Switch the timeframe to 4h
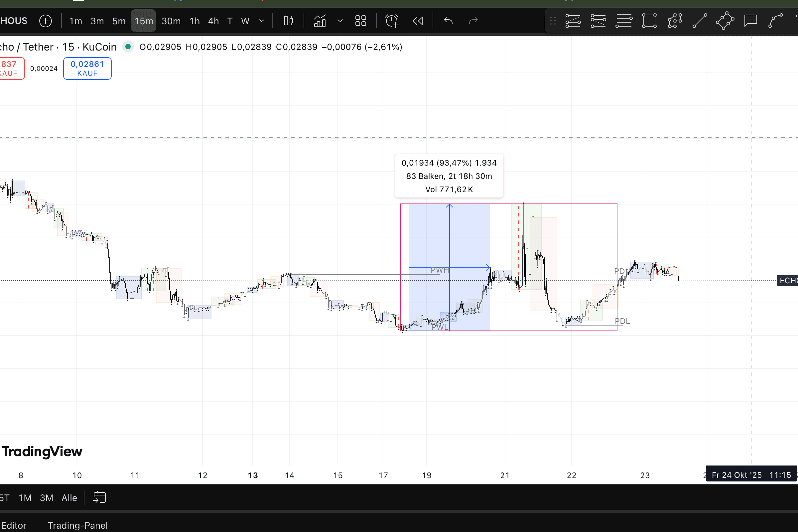Viewport: 798px width, 532px height. pyautogui.click(x=213, y=21)
